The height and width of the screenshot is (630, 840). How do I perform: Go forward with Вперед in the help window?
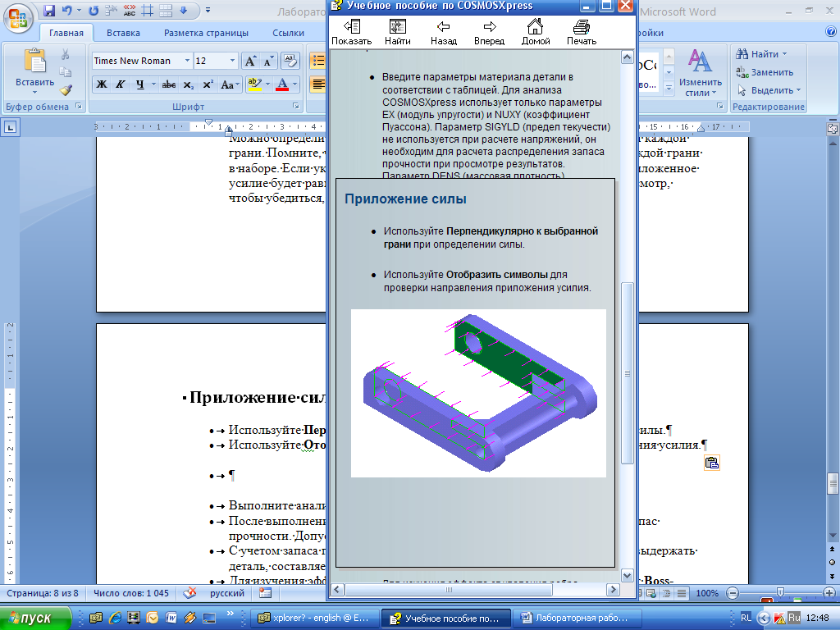[x=489, y=33]
